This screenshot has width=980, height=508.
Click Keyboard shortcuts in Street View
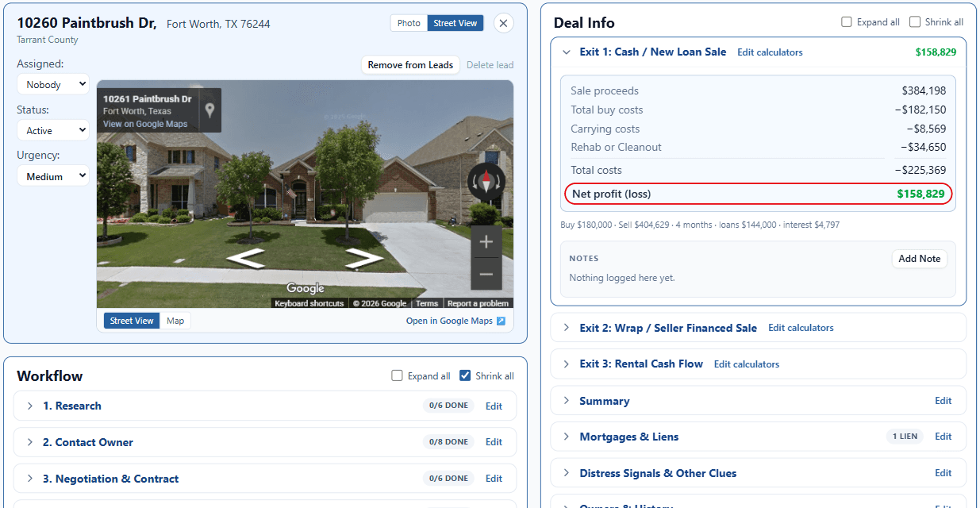tap(309, 303)
